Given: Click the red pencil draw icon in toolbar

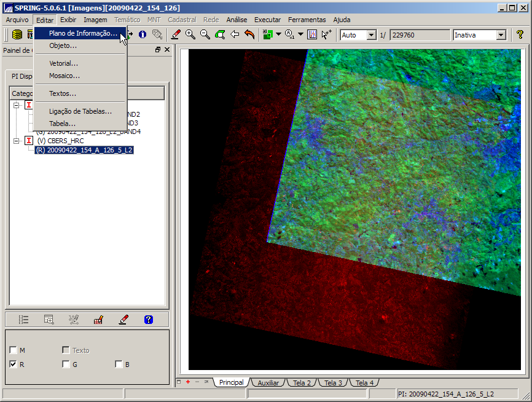Looking at the screenshot, I should [176, 35].
